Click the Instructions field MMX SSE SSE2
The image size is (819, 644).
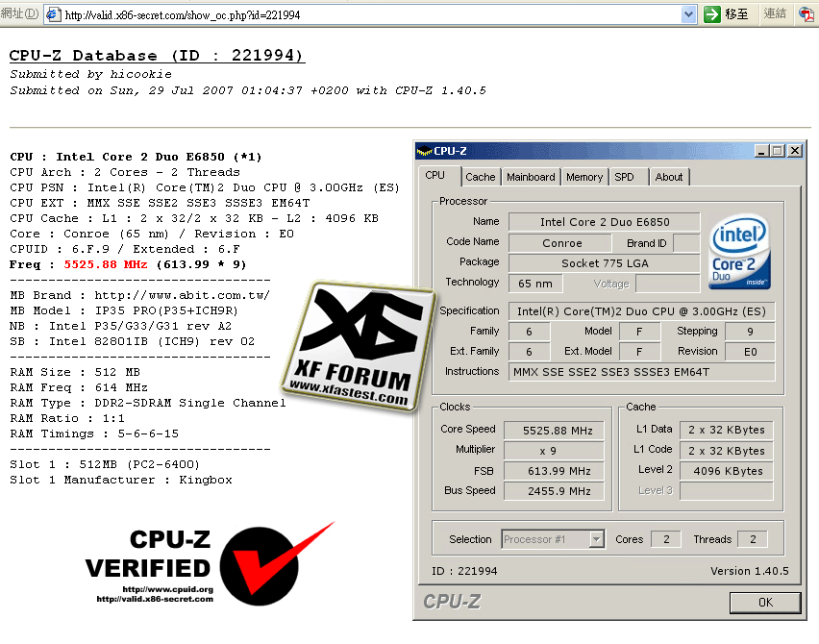click(642, 372)
